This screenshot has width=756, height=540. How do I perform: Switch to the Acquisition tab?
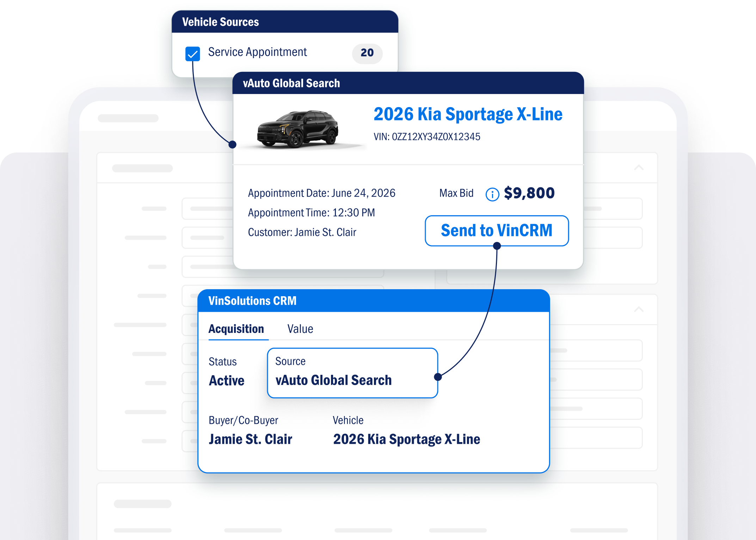(236, 329)
